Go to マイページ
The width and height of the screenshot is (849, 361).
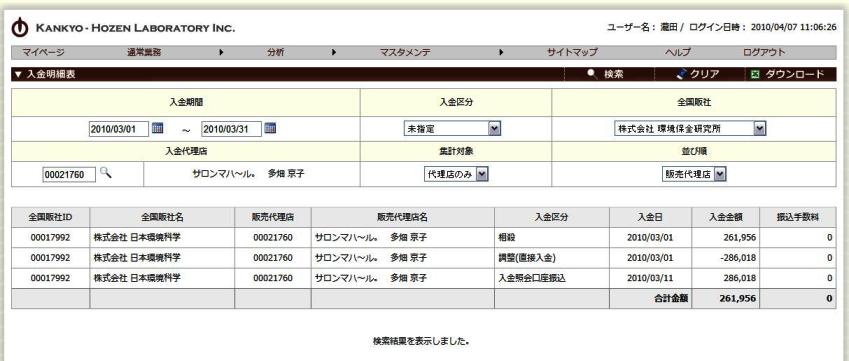pos(43,52)
